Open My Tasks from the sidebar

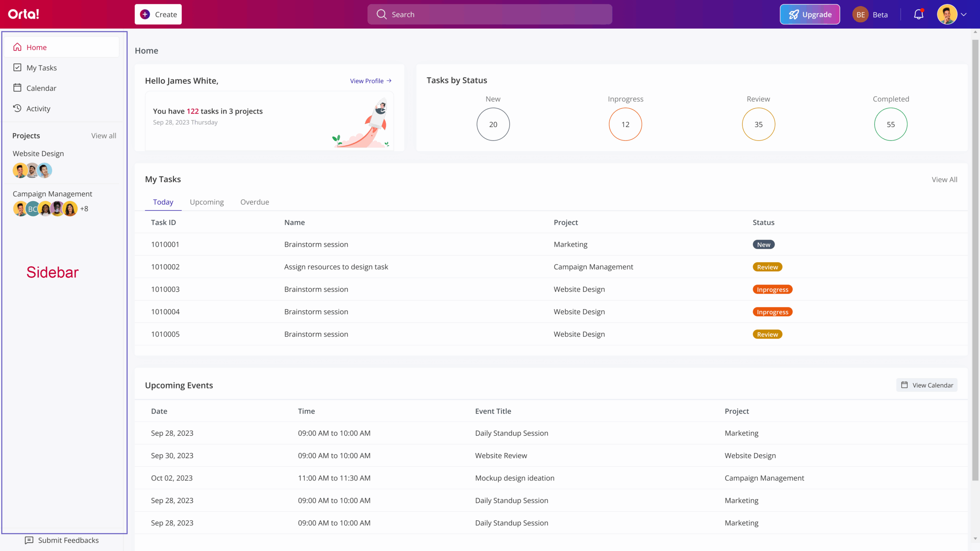point(41,68)
